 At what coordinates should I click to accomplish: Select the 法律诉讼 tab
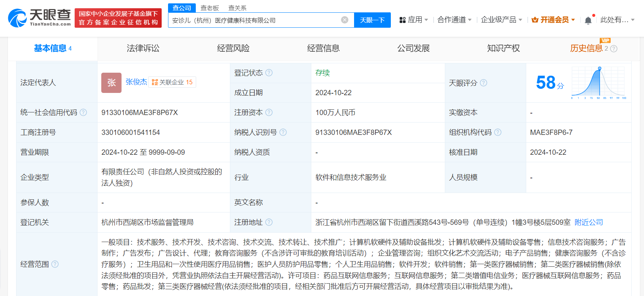click(143, 48)
